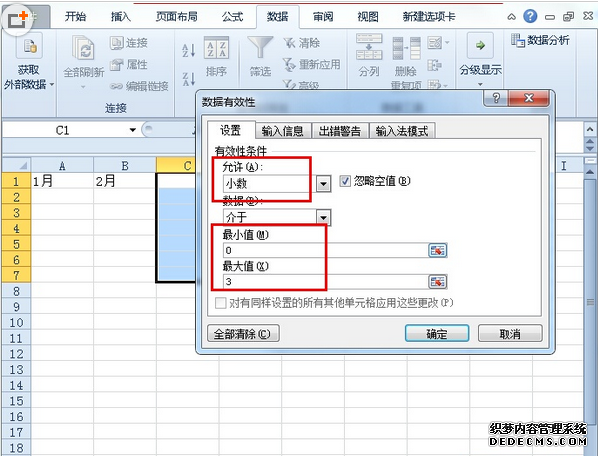Expand the Data (数据) 介于 dropdown
The image size is (598, 456).
[323, 218]
